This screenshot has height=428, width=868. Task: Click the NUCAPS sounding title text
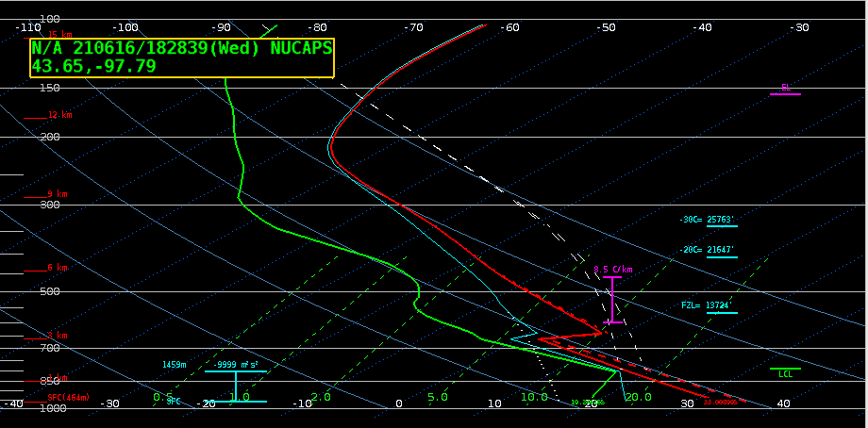[x=182, y=49]
